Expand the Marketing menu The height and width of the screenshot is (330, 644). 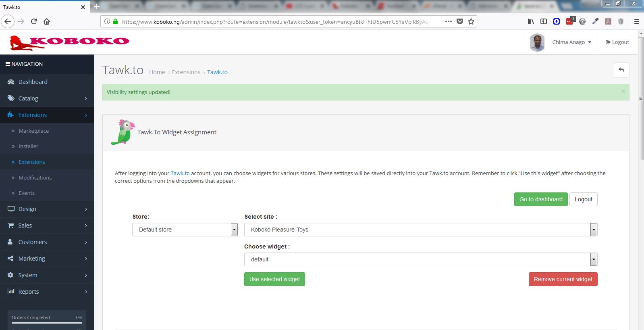(x=47, y=259)
